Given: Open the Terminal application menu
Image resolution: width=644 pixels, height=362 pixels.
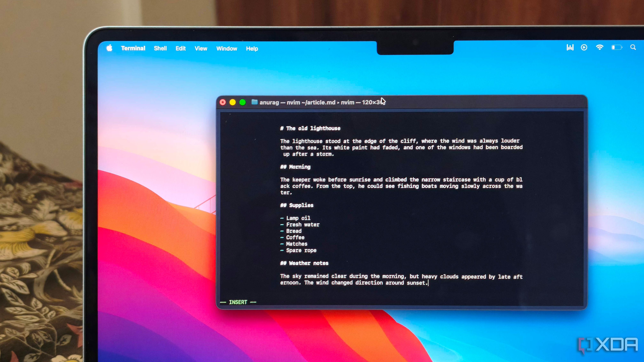Looking at the screenshot, I should pyautogui.click(x=133, y=48).
